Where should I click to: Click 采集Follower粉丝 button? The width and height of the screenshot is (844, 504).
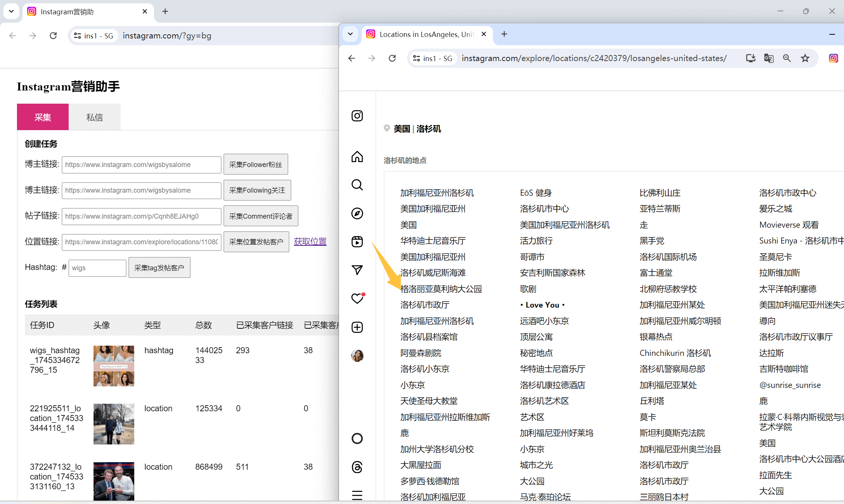(x=256, y=164)
